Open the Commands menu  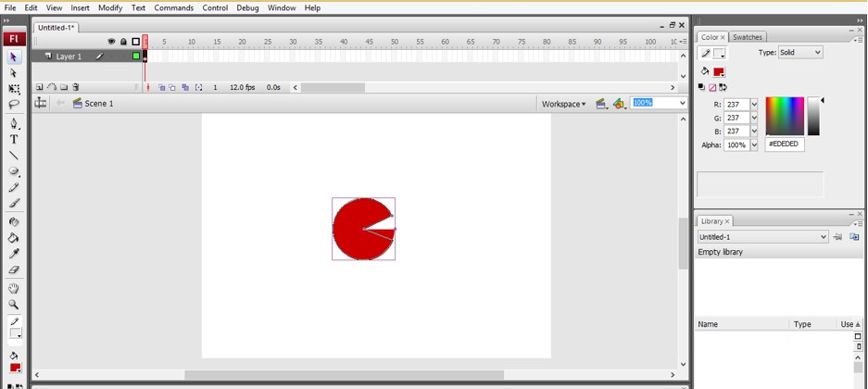pyautogui.click(x=174, y=8)
